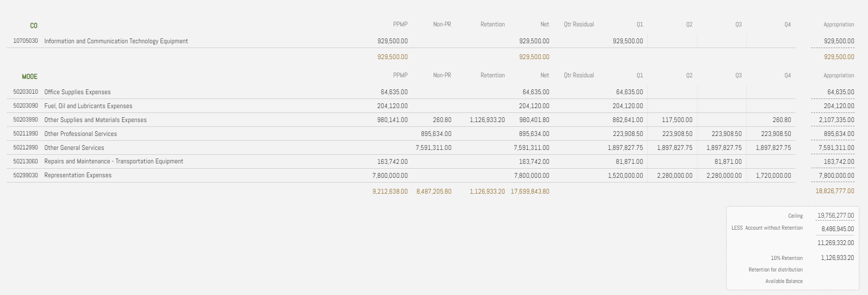This screenshot has height=295, width=868.
Task: Click the Available Balance label
Action: pos(784,282)
